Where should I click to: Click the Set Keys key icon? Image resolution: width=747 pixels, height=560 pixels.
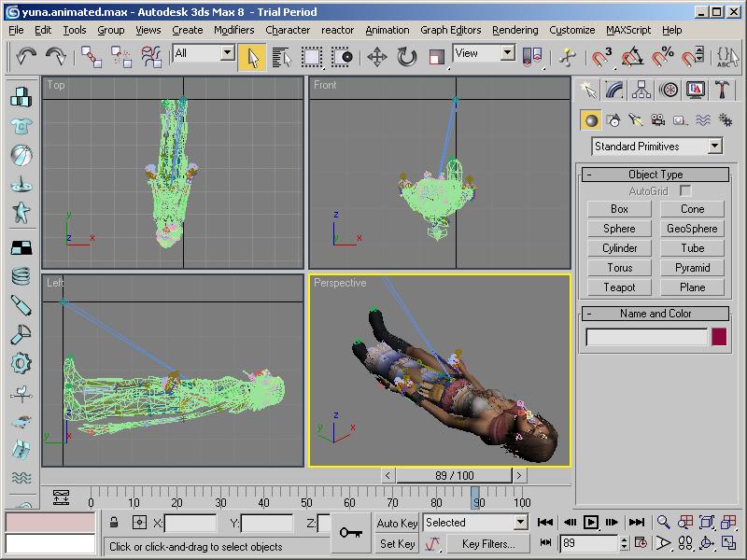(351, 533)
